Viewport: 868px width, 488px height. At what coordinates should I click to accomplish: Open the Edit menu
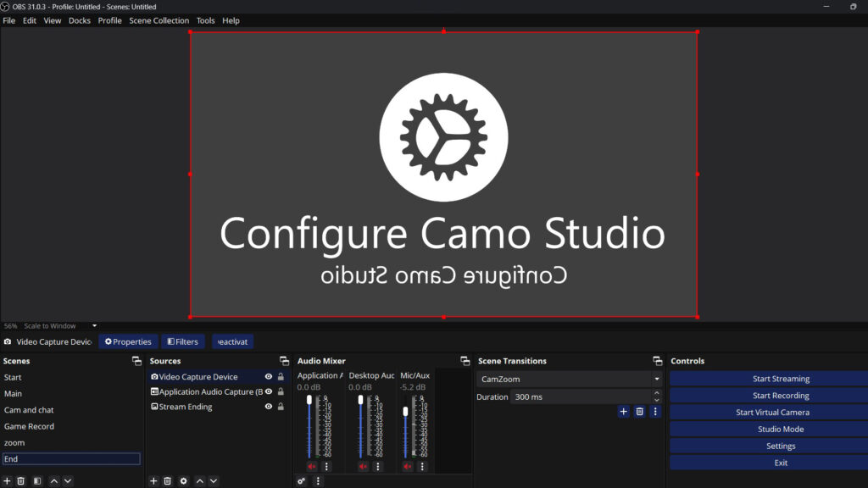tap(30, 20)
